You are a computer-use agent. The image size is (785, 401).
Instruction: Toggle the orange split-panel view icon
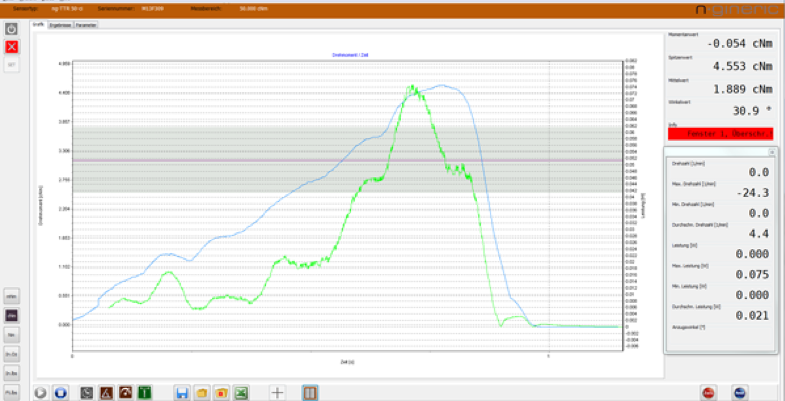click(x=310, y=392)
